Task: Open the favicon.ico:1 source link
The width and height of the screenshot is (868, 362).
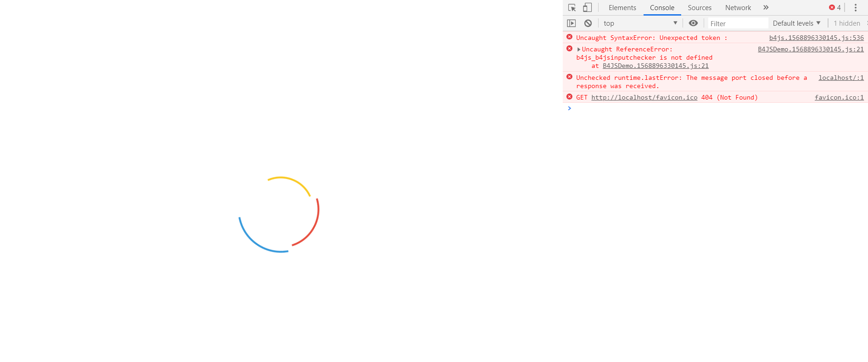Action: [839, 97]
